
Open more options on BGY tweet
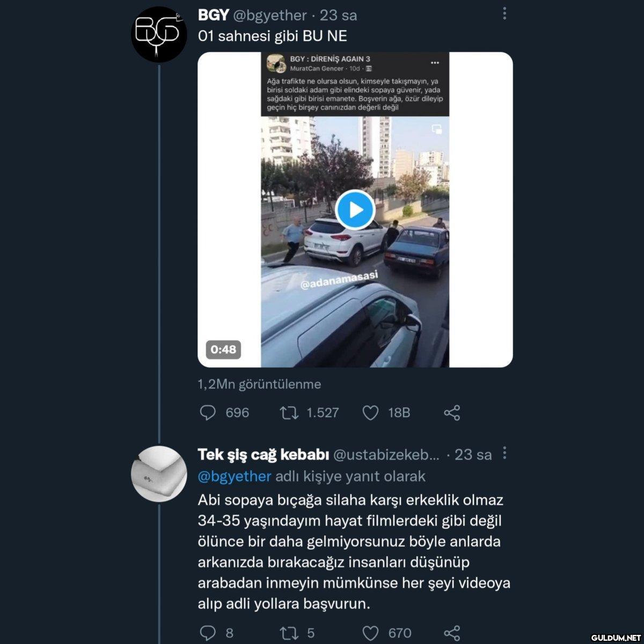point(504,14)
